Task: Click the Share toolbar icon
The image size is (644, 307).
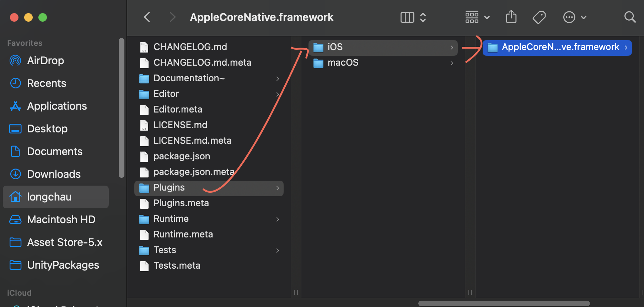Action: (x=511, y=17)
